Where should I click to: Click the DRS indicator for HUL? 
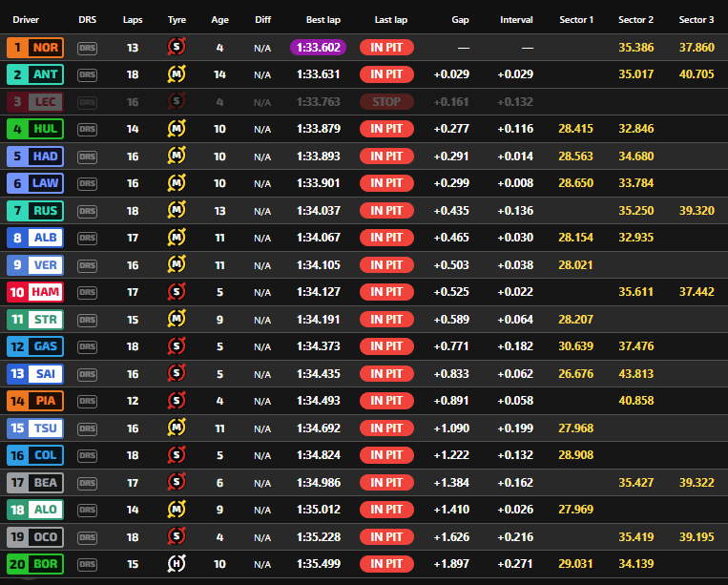(x=88, y=129)
